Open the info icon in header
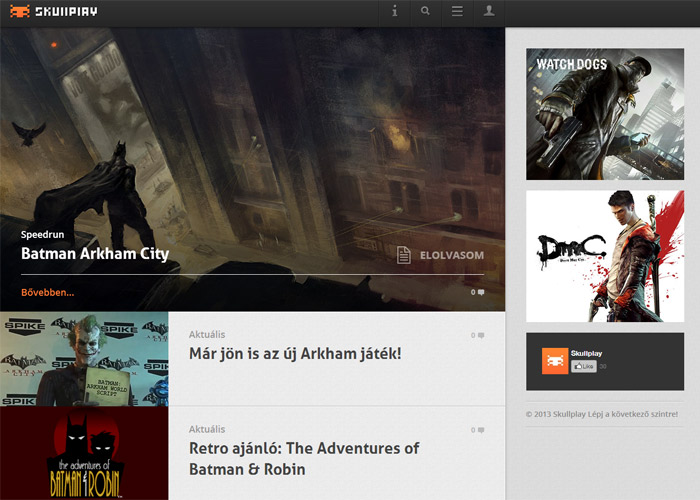700x500 pixels. (395, 11)
